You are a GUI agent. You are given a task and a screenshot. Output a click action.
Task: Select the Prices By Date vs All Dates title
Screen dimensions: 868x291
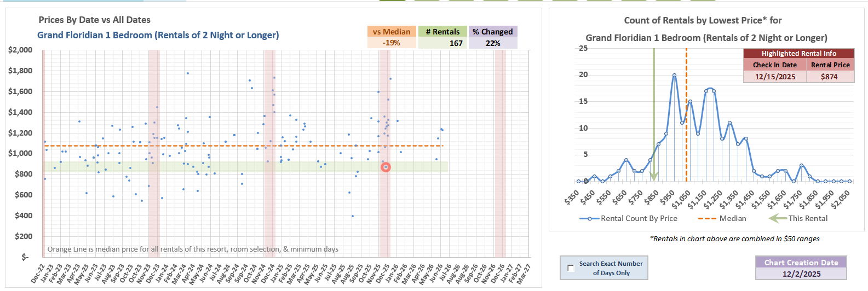tap(94, 20)
